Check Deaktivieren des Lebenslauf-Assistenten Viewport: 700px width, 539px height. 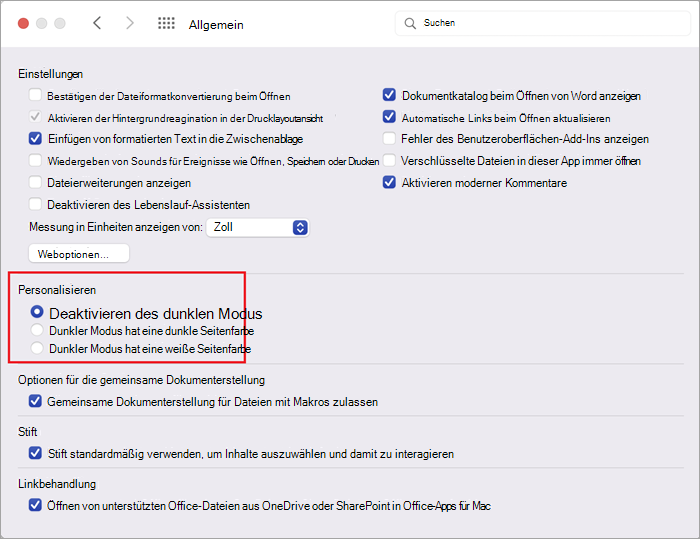tap(35, 204)
